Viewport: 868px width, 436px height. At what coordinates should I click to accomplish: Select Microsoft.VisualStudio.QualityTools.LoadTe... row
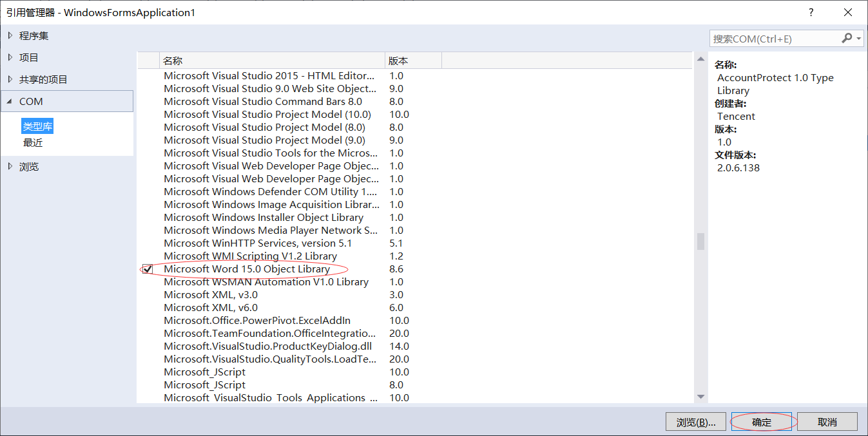click(x=414, y=359)
